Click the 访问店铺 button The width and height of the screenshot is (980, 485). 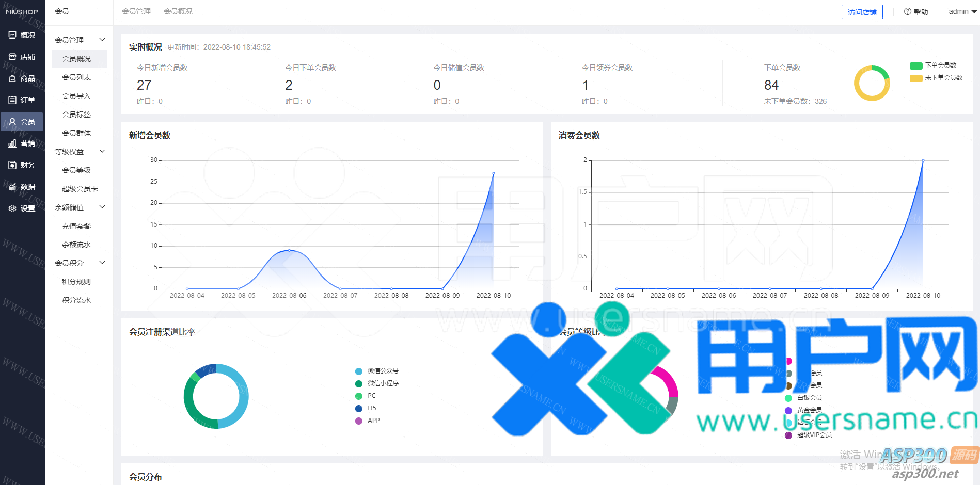point(862,12)
